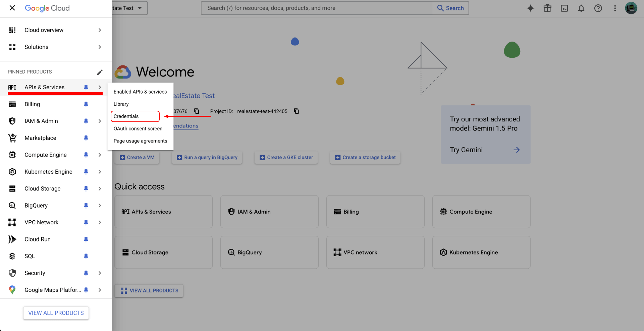The height and width of the screenshot is (331, 644).
Task: Click the three-dot settings menu icon
Action: (614, 8)
